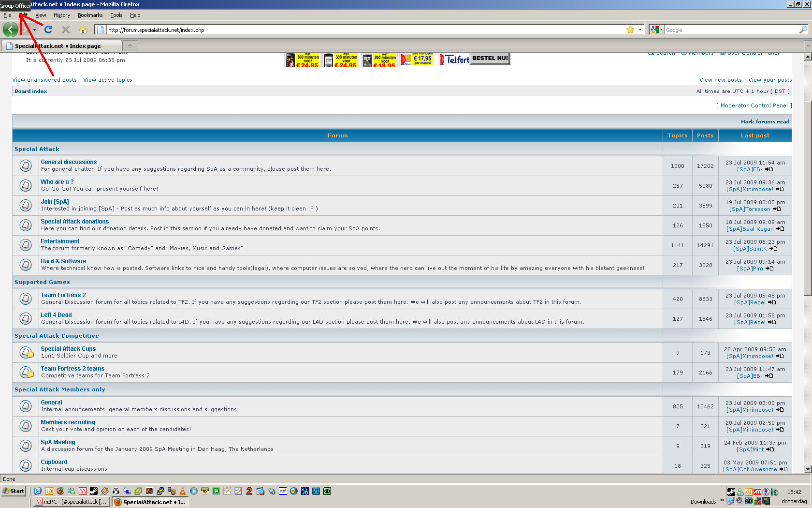Image resolution: width=812 pixels, height=508 pixels.
Task: Go back using Firefox's Back button
Action: tap(11, 30)
